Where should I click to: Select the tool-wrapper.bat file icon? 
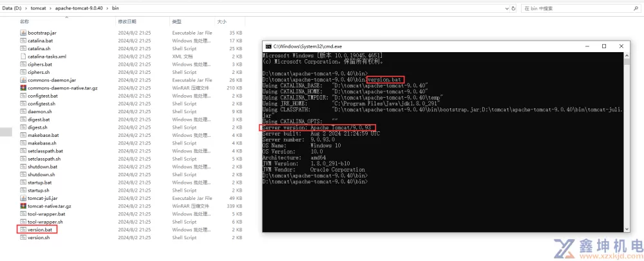click(23, 214)
